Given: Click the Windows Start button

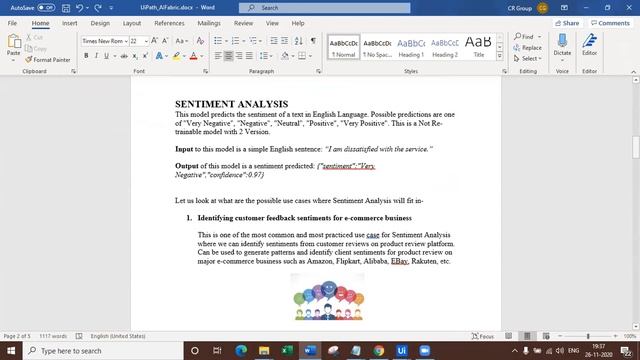Looking at the screenshot, I should [11, 351].
